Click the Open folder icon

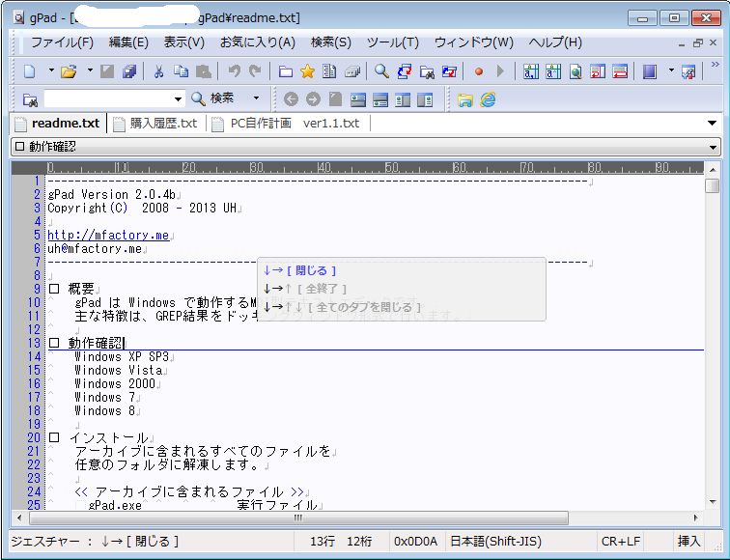coord(69,71)
